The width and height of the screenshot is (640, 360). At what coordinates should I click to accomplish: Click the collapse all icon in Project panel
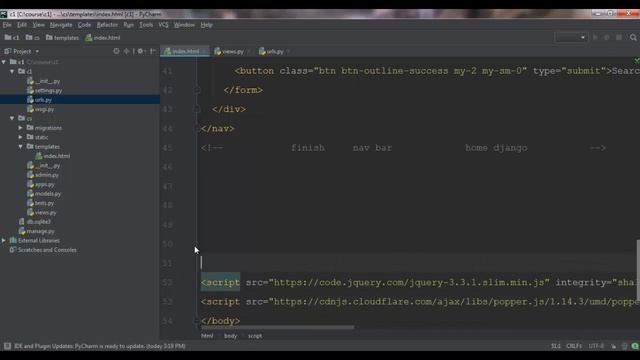click(127, 51)
